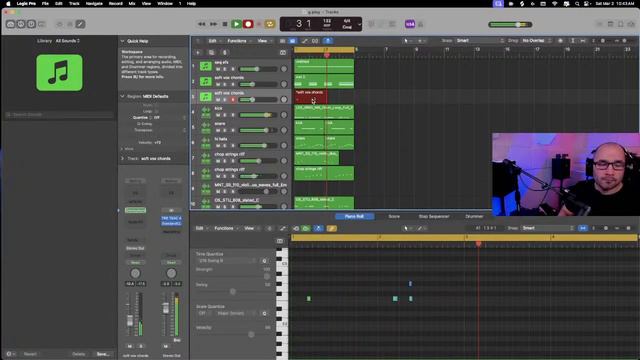This screenshot has width=640, height=360.
Task: Click the duplicate track button
Action: 211,53
